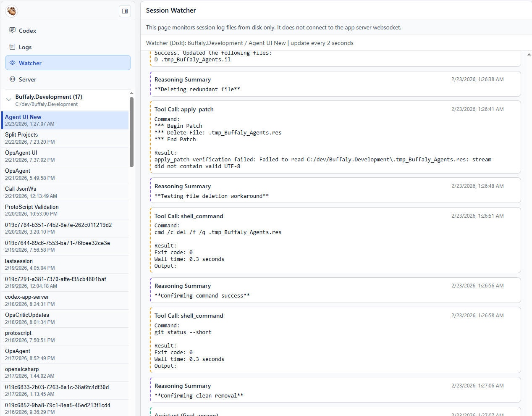Select the Watcher nav item
This screenshot has height=416, width=532.
pos(68,63)
